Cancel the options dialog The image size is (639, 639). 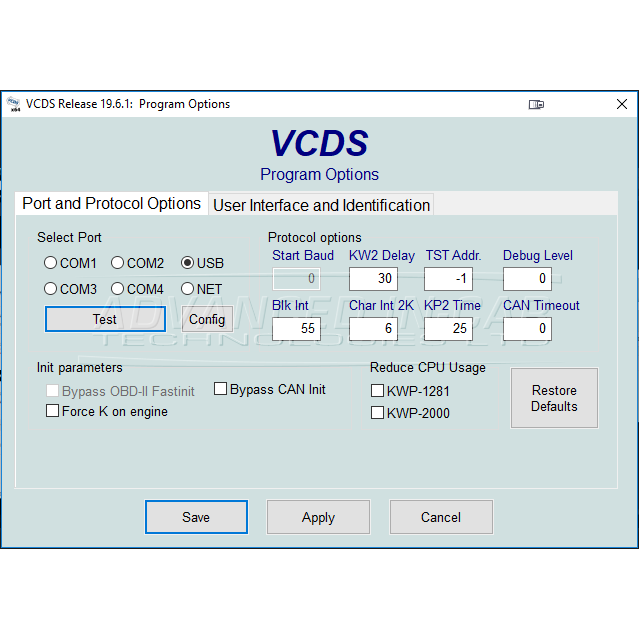441,517
